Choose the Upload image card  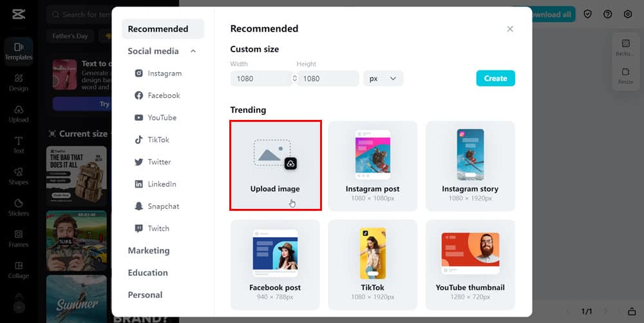click(276, 166)
